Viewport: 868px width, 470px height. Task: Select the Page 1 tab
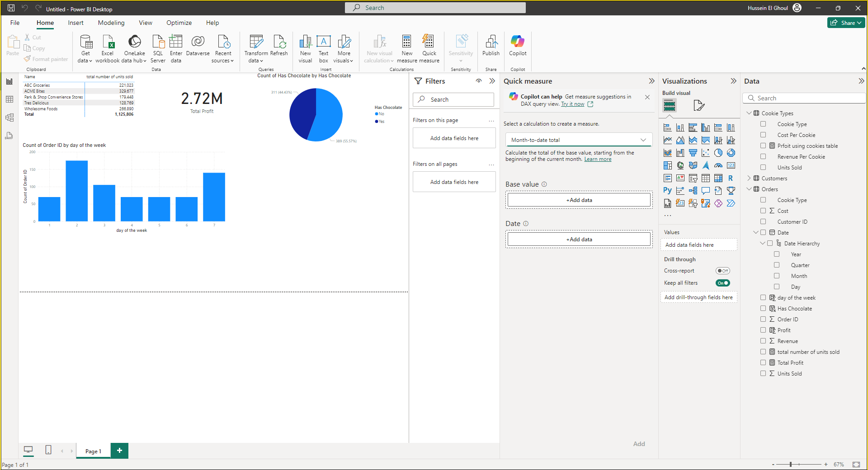click(93, 451)
